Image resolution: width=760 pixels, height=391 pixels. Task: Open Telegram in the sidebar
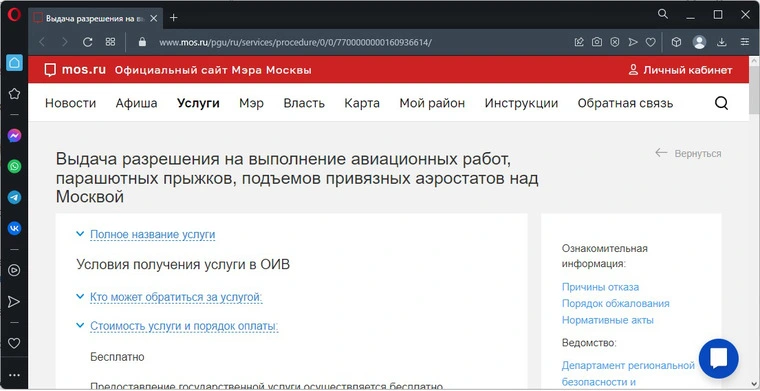point(14,197)
